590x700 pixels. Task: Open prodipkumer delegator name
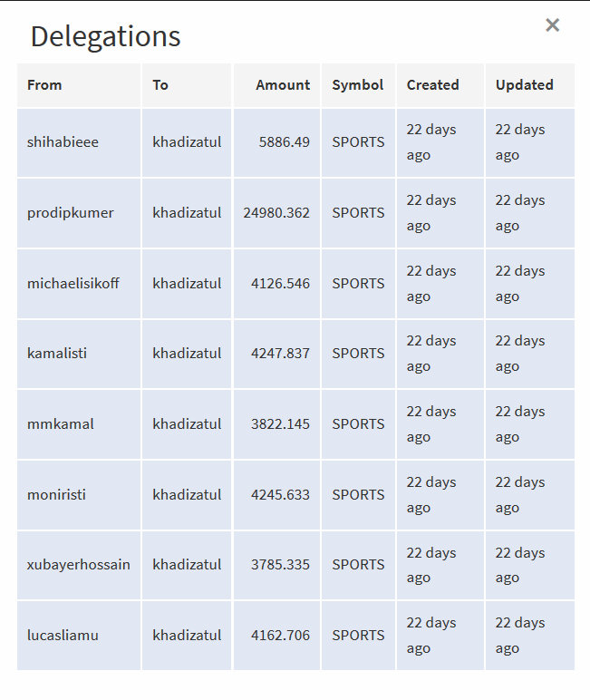tap(70, 213)
